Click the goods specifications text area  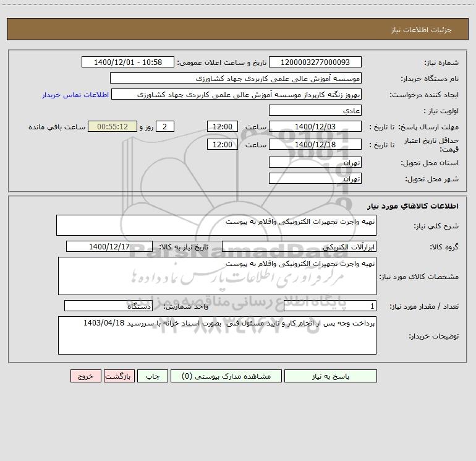[217, 276]
